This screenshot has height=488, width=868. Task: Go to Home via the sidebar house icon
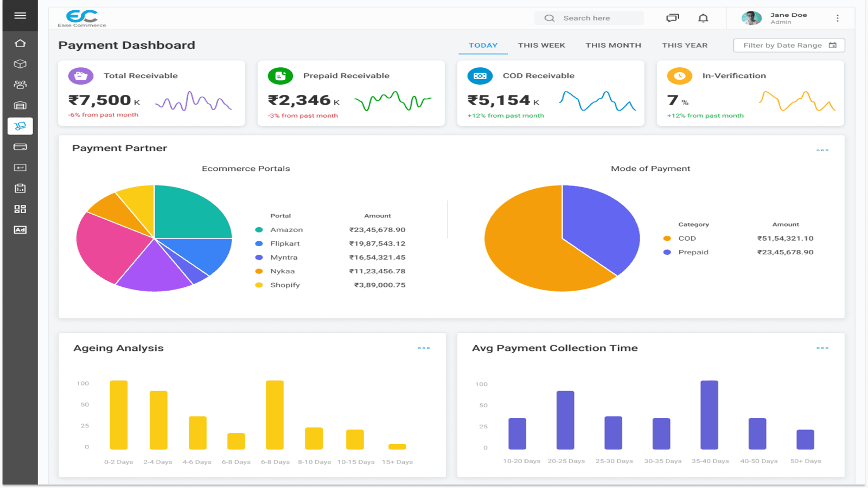tap(20, 43)
